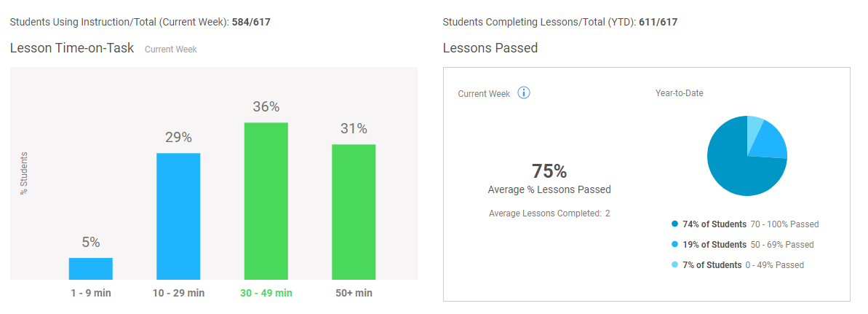The width and height of the screenshot is (868, 314).
Task: Click the 1 - 9 min axis label
Action: (x=91, y=293)
